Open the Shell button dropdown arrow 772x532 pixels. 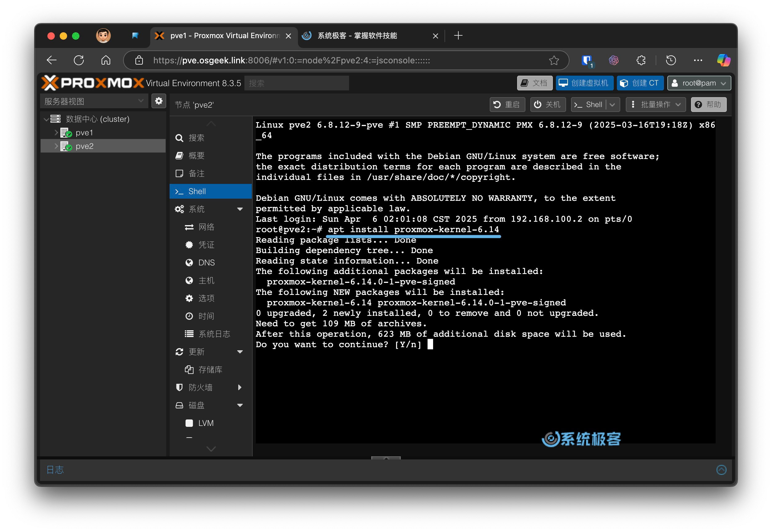[x=612, y=105]
